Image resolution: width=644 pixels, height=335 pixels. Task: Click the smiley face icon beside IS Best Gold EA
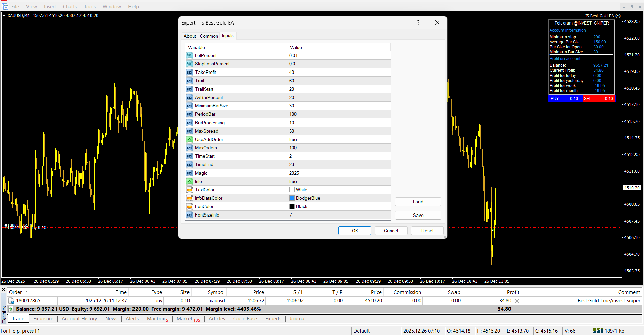click(x=618, y=16)
